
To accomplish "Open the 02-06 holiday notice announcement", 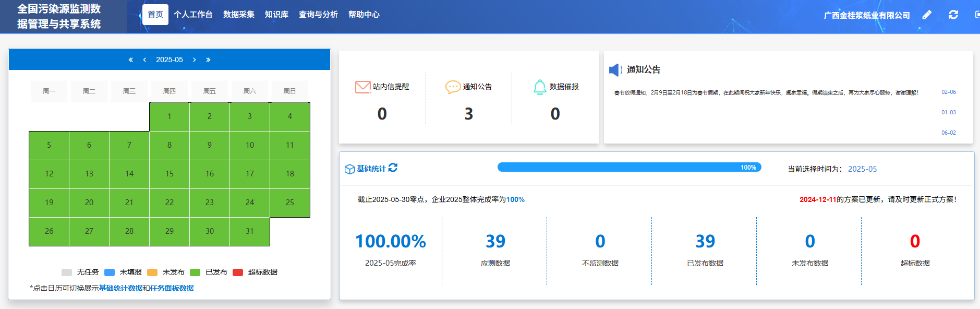I will 766,93.
